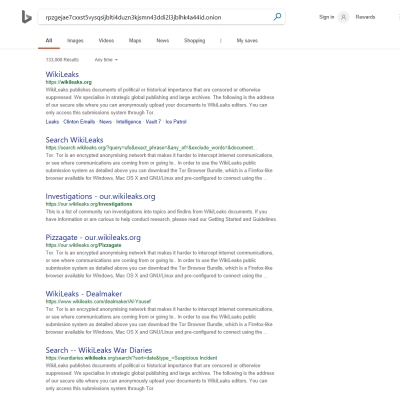Viewport: 400px width, 400px height.
Task: Open the search.wikileaks.org URL
Action: [x=151, y=147]
